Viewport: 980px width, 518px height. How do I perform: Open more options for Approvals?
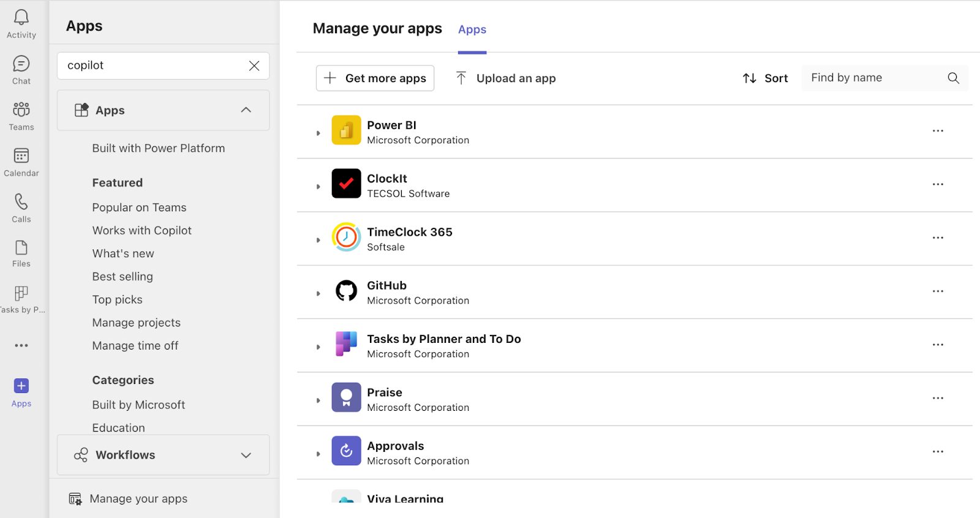[x=938, y=452]
